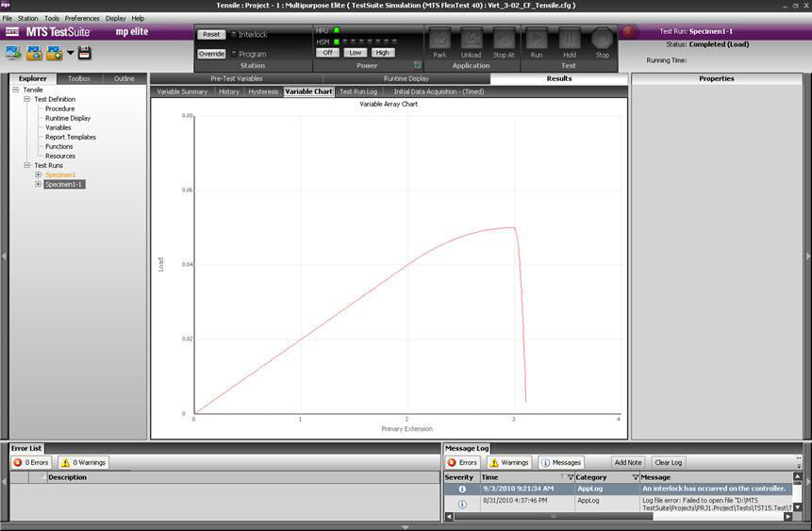Expand the Specimen1-1 test run node

coord(38,184)
